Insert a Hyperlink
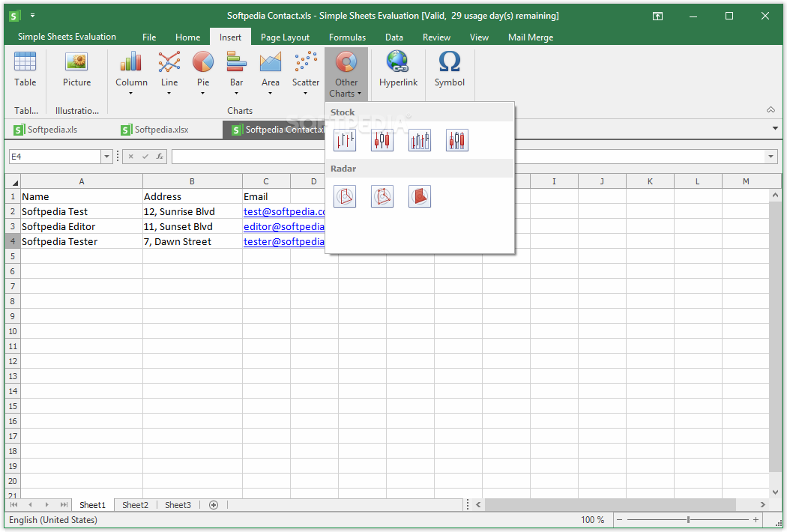787x532 pixels. (x=398, y=70)
